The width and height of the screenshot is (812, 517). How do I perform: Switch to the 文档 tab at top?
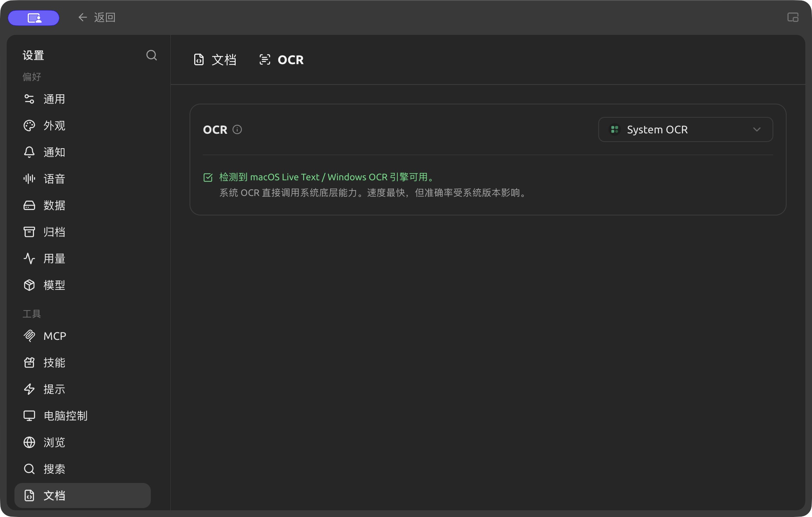[x=215, y=60]
